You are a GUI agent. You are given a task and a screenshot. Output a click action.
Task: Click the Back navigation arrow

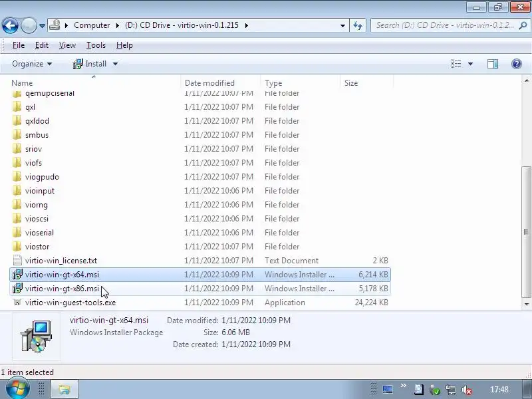pyautogui.click(x=10, y=25)
